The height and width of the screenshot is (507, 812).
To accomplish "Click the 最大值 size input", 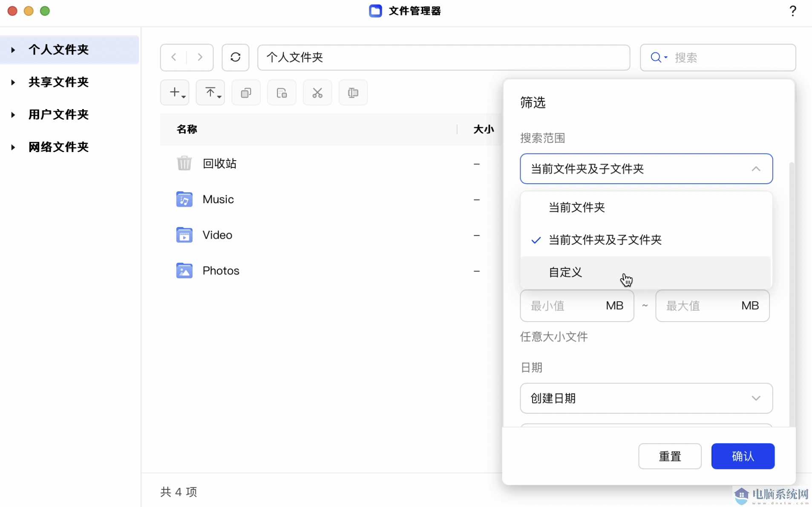I will (x=712, y=306).
